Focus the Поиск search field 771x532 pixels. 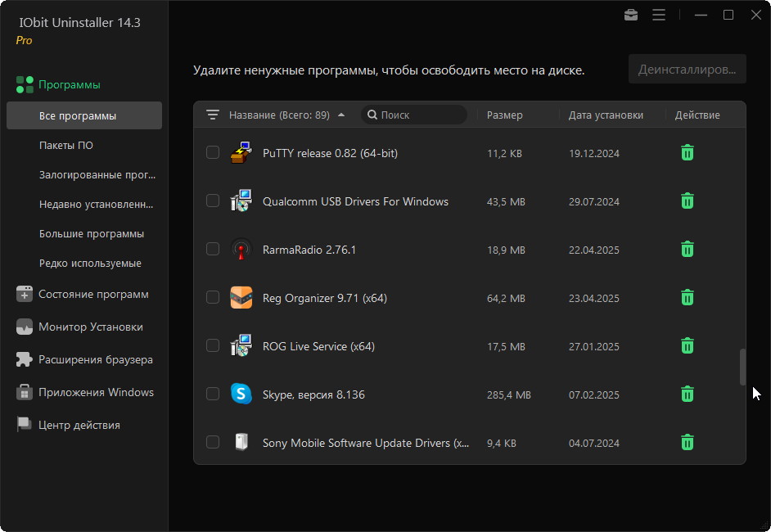point(414,115)
